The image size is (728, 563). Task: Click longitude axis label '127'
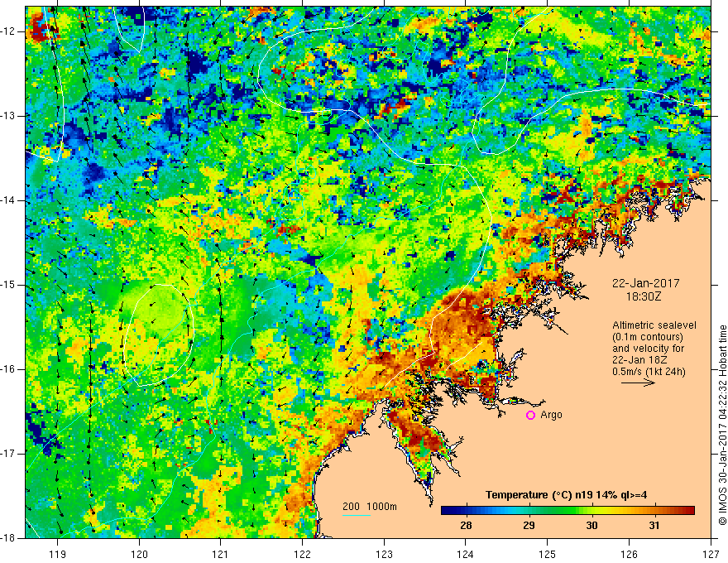click(711, 554)
